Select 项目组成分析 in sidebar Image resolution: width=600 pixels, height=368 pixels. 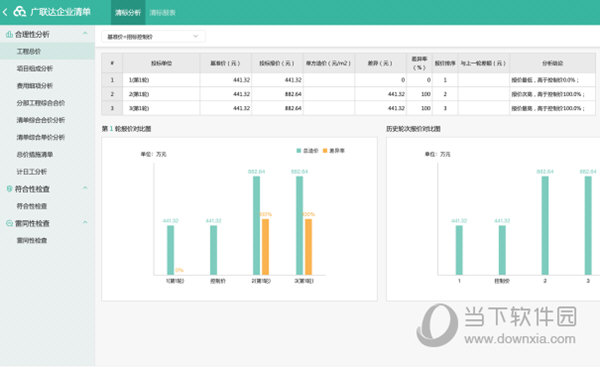tap(35, 68)
